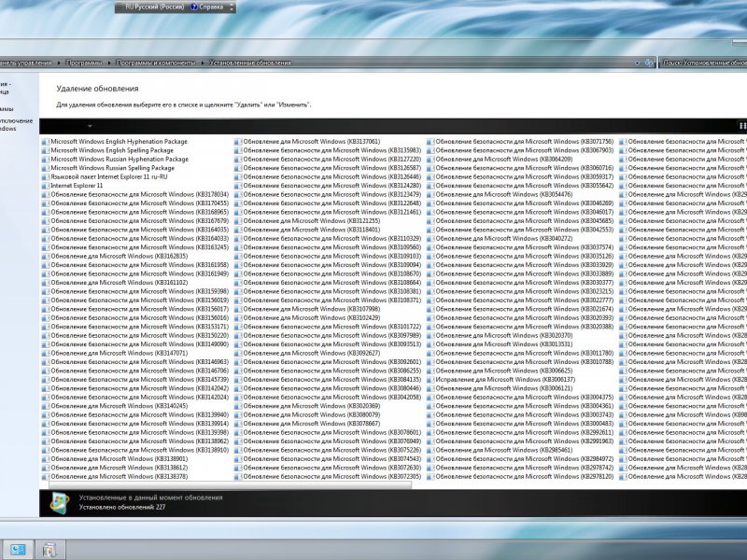Click the icon of update KB3110329
The image size is (747, 560).
point(238,239)
